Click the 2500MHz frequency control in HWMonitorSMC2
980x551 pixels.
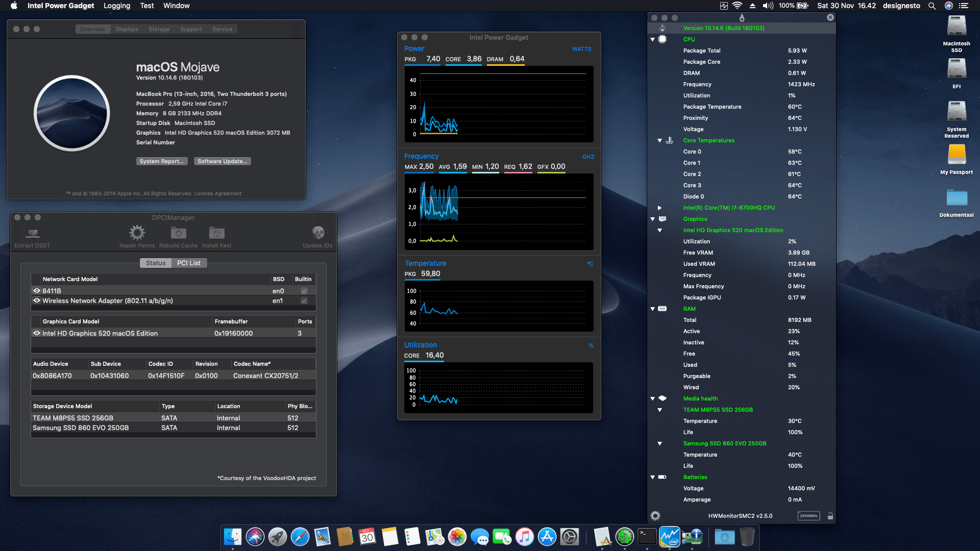[x=808, y=516]
